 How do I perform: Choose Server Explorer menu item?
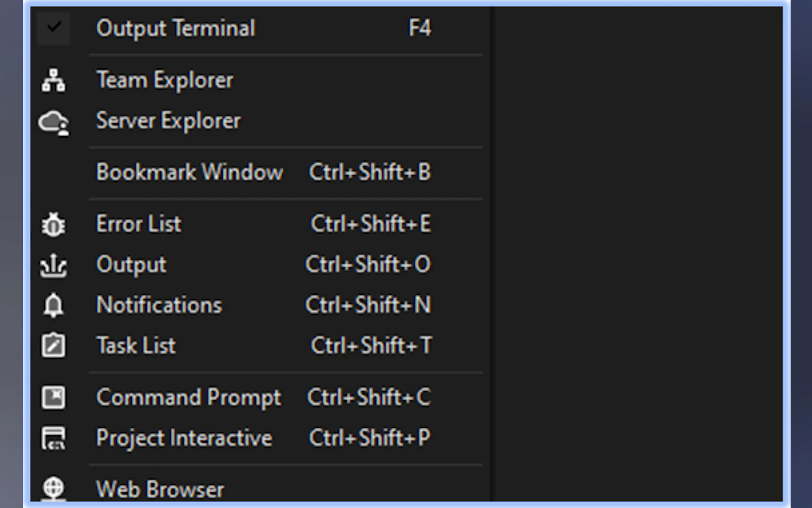[x=260, y=121]
